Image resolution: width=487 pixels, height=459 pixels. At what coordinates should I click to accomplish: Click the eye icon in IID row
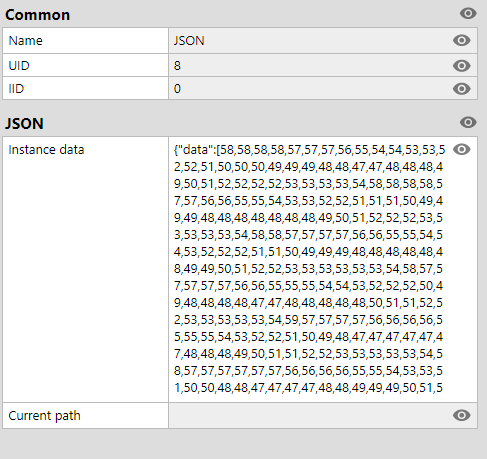click(x=462, y=89)
